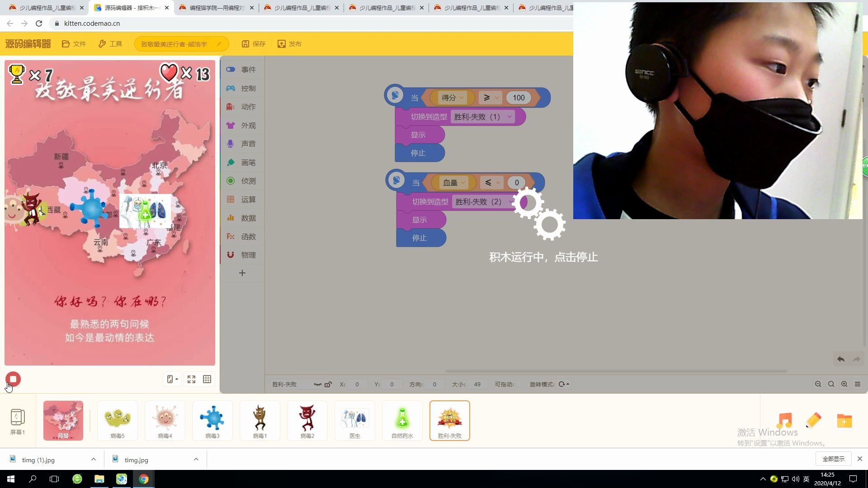Enable the 可拖动 draggable checkbox
Viewport: 868px width, 488px height.
click(519, 385)
